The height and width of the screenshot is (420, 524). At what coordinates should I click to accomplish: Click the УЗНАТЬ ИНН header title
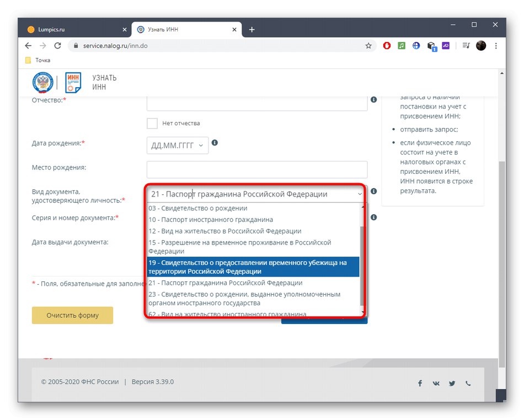coord(104,82)
